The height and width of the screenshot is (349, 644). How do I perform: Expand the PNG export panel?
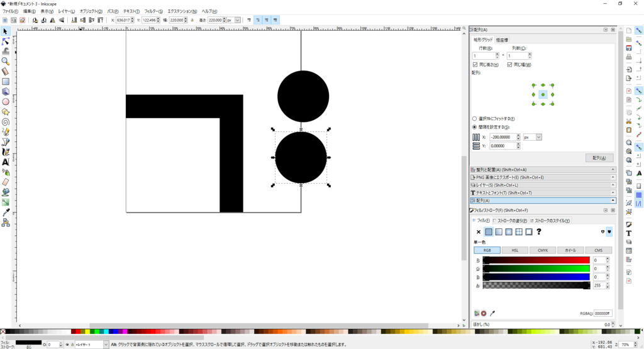[543, 177]
